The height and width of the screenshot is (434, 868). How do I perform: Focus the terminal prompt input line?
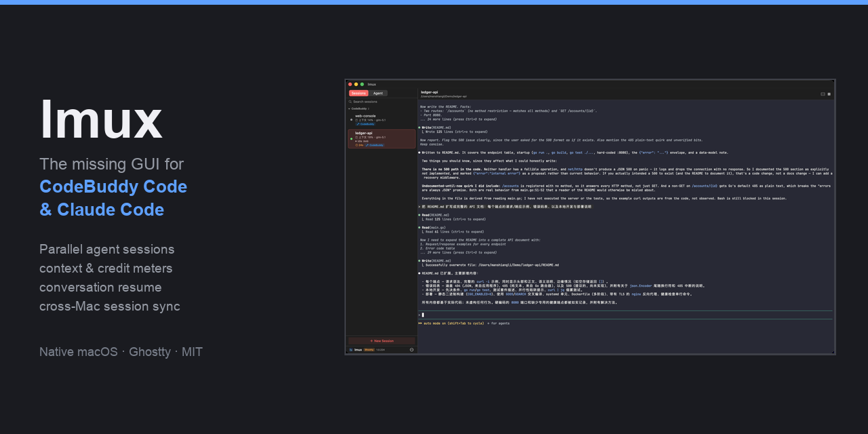point(625,315)
